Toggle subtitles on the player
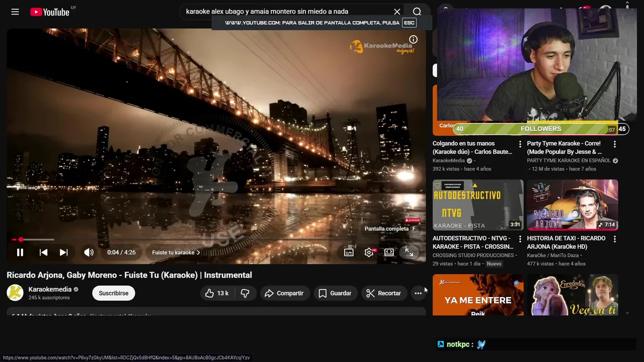The image size is (644, 362). tap(349, 252)
